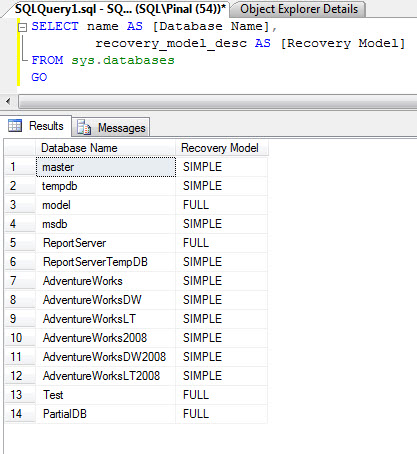Viewport: 417px width, 454px height.
Task: Select the AdventureWorks cell
Action: (x=106, y=281)
